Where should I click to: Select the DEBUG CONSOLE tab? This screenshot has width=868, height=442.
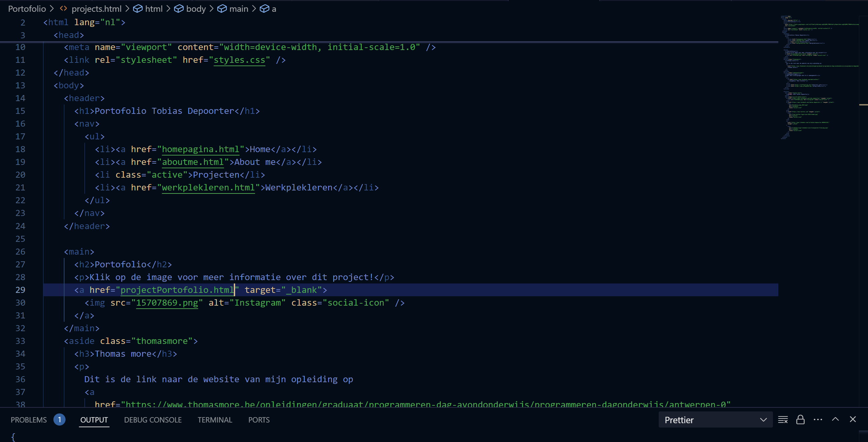point(153,420)
